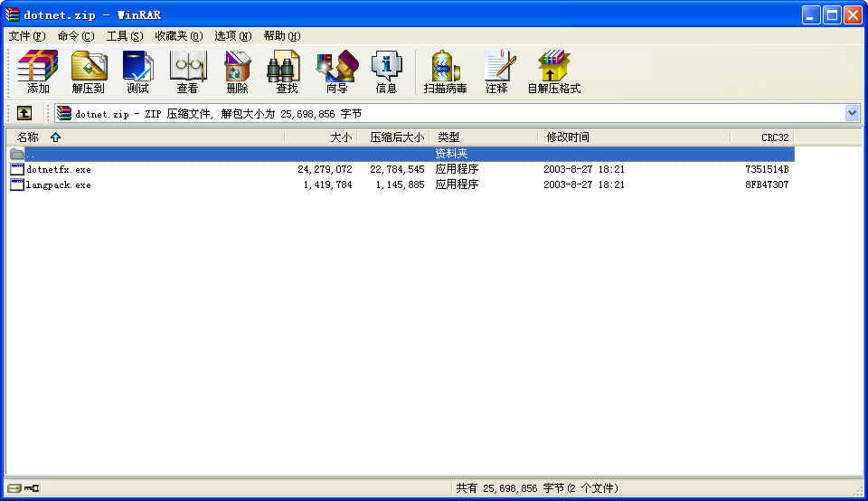The image size is (868, 501).
Task: Open the 工具(S) menu
Action: click(x=125, y=36)
